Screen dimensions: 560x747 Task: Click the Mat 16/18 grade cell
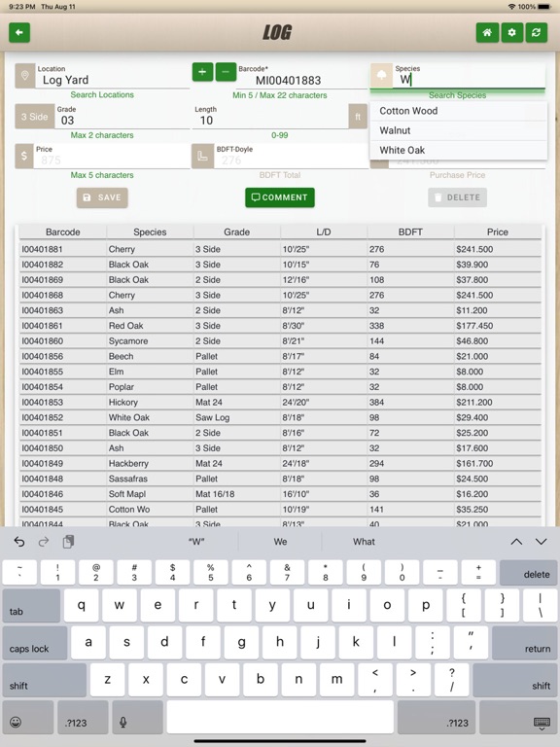tap(236, 494)
